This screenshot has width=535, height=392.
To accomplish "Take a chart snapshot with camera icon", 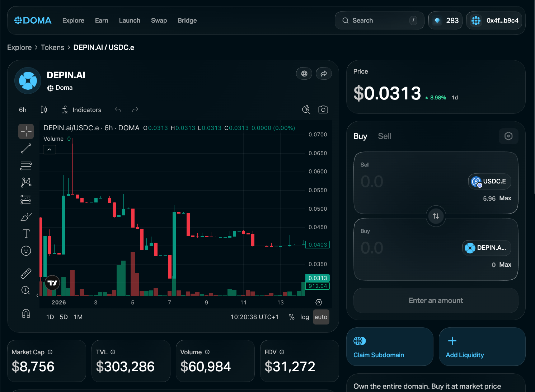I will coord(323,109).
